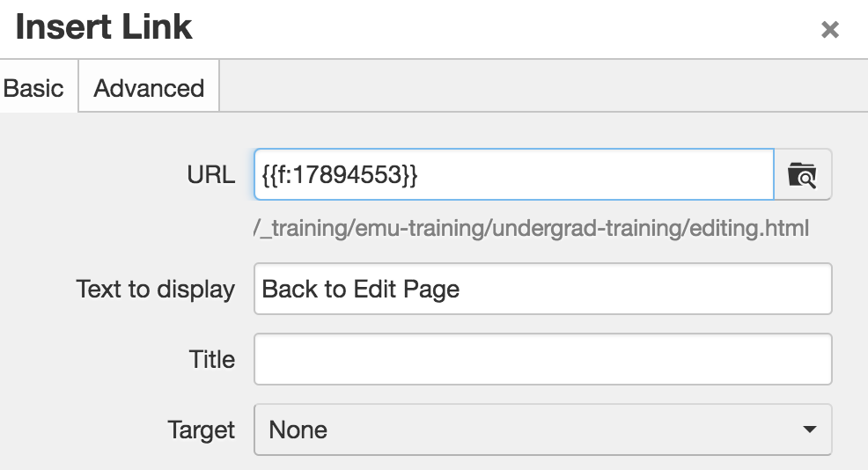The image size is (868, 470).
Task: Click the Target field label
Action: (x=202, y=430)
